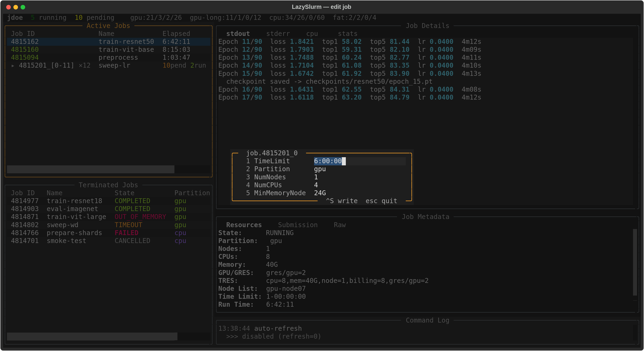Click the Job Metadata panel title
The height and width of the screenshot is (351, 644).
(425, 217)
